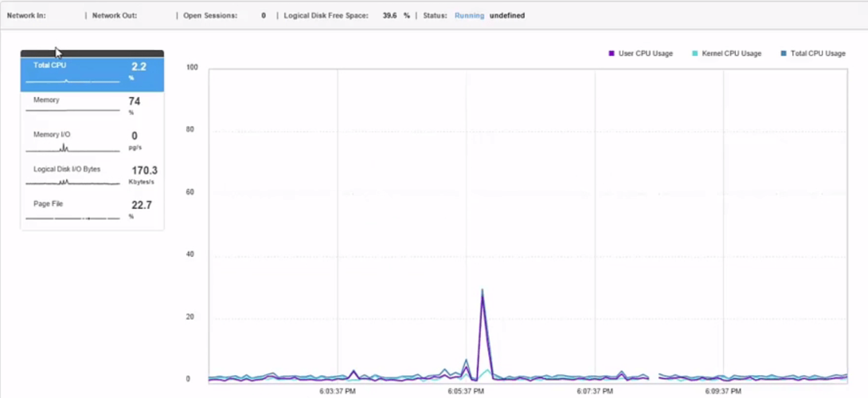Select the Page File metric tile

92,210
